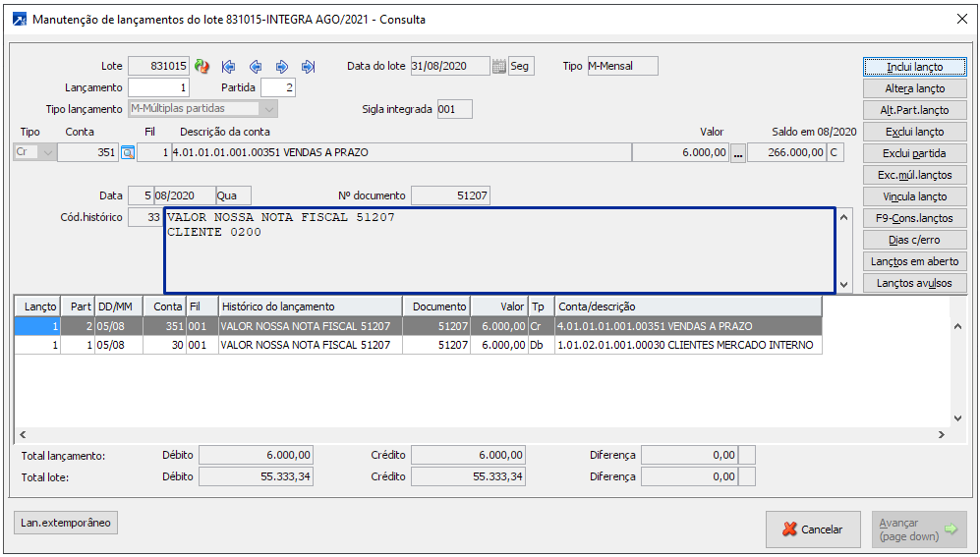
Task: Click the Lançtos em aberto button
Action: coord(914,261)
